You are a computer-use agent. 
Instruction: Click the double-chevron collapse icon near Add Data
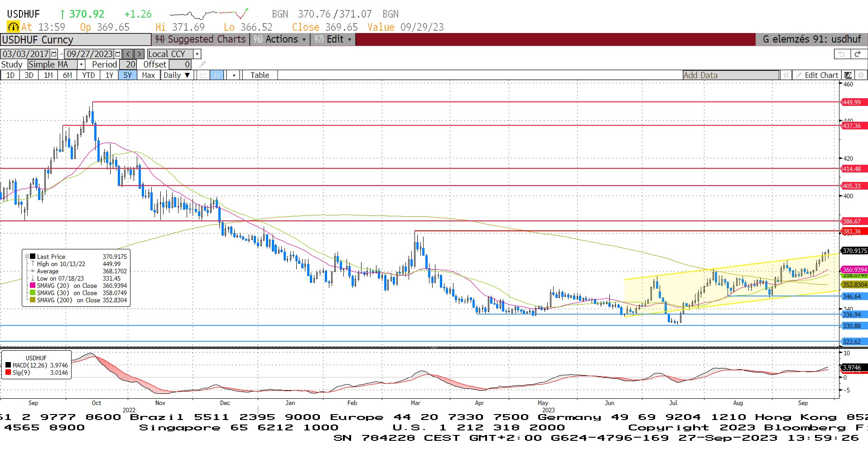tap(786, 75)
